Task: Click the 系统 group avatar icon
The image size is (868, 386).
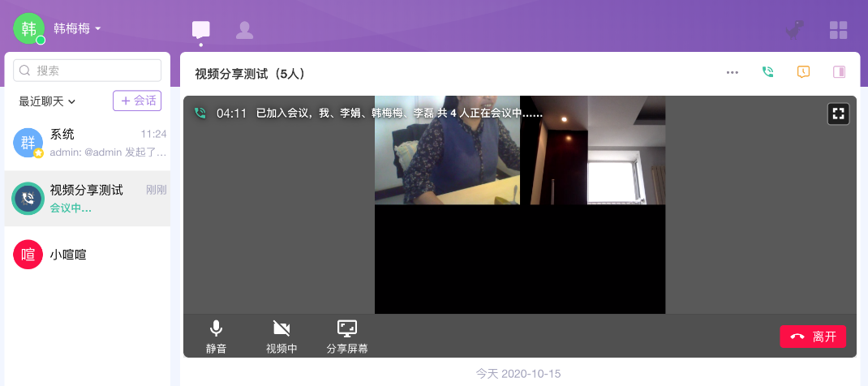Action: pos(28,143)
